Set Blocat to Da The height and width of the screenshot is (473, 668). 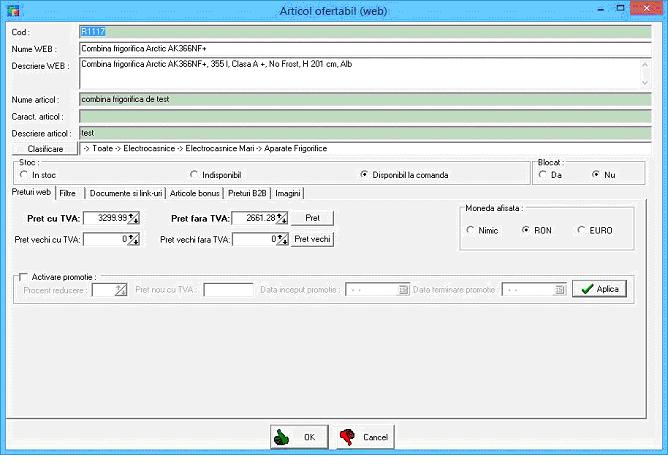(x=543, y=174)
